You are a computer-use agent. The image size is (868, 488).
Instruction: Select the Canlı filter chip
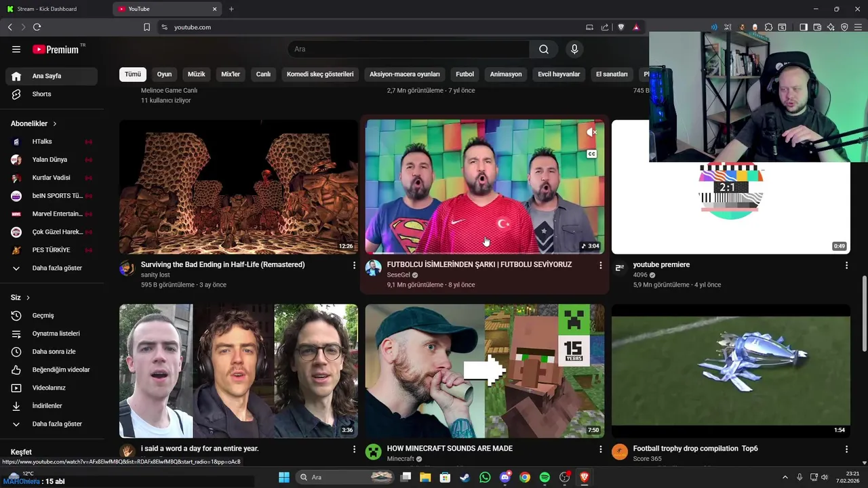coord(263,75)
